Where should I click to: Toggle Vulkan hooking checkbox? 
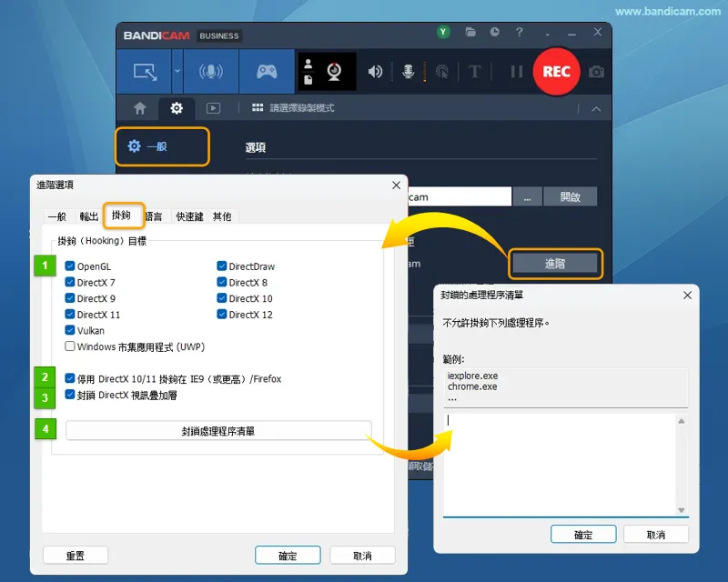click(x=70, y=330)
